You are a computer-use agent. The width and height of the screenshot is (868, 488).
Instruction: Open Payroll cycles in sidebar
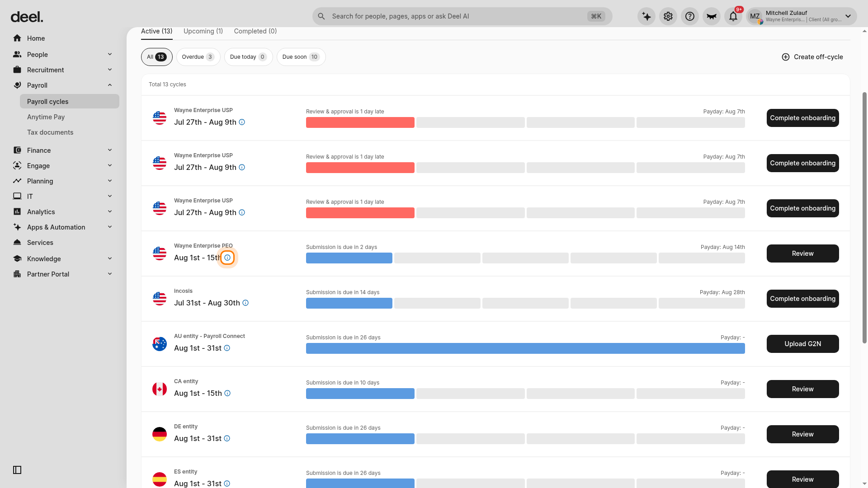click(x=70, y=102)
